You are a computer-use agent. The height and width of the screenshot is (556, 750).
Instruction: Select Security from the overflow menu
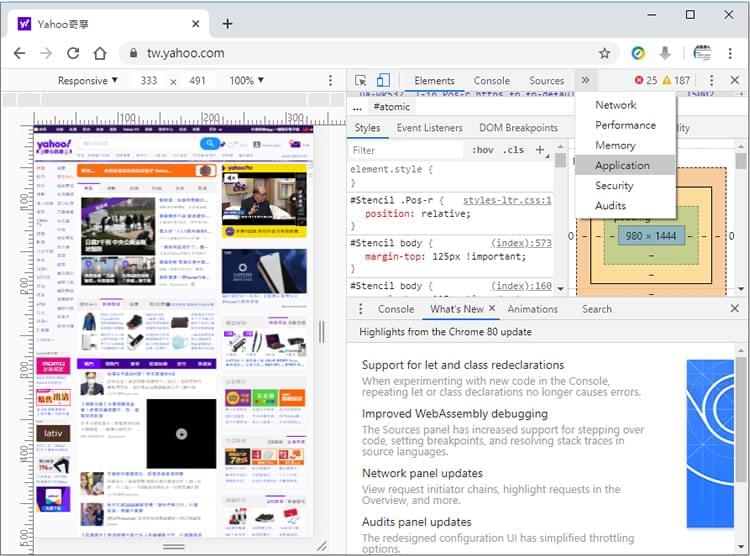click(626, 185)
